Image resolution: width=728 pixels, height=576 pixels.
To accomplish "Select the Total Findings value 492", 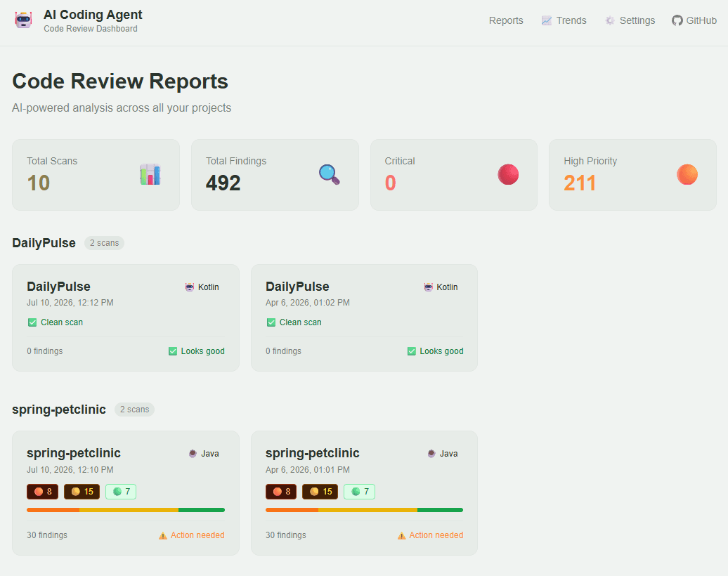I will [223, 183].
